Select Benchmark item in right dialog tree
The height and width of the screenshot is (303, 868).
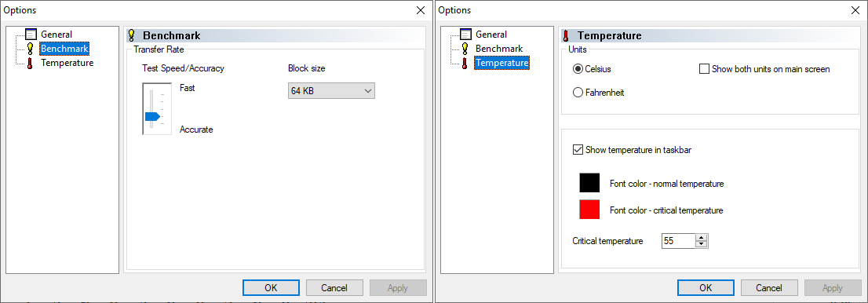pyautogui.click(x=499, y=49)
